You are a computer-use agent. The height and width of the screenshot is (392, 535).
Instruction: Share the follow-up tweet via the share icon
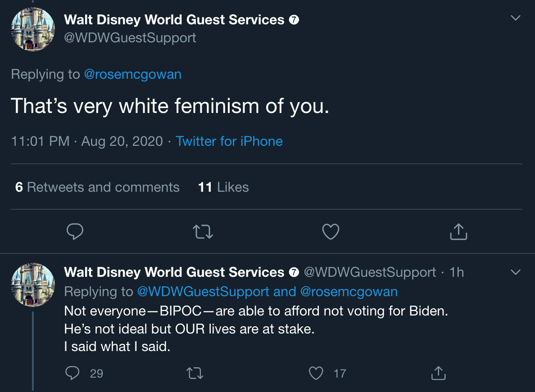click(x=439, y=373)
